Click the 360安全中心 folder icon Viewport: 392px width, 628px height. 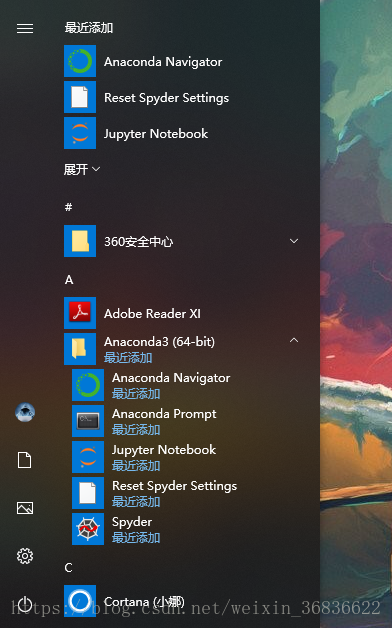click(x=80, y=241)
